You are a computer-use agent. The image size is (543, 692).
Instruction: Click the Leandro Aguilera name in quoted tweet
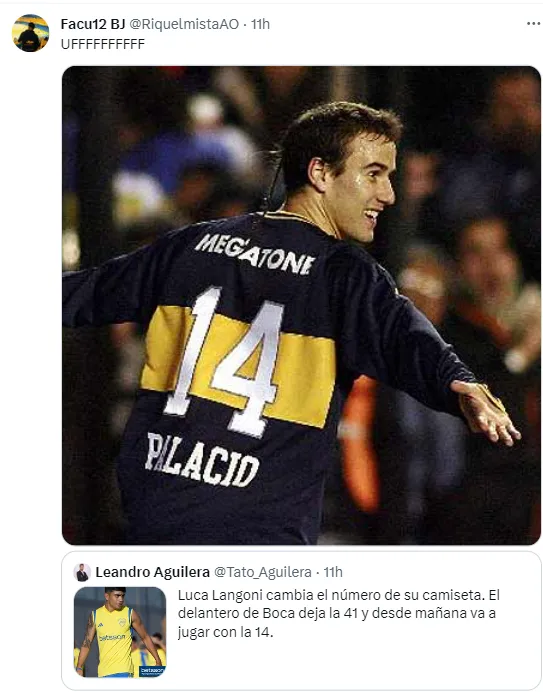(152, 572)
